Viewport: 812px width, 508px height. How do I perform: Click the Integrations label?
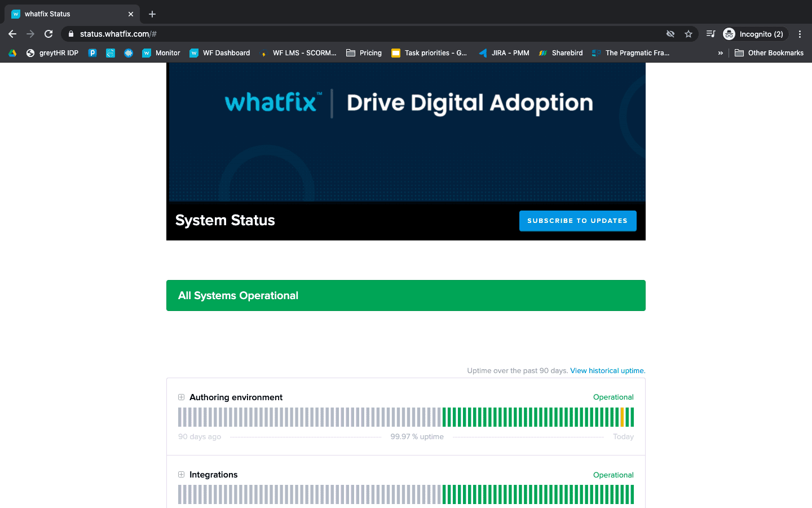(213, 475)
